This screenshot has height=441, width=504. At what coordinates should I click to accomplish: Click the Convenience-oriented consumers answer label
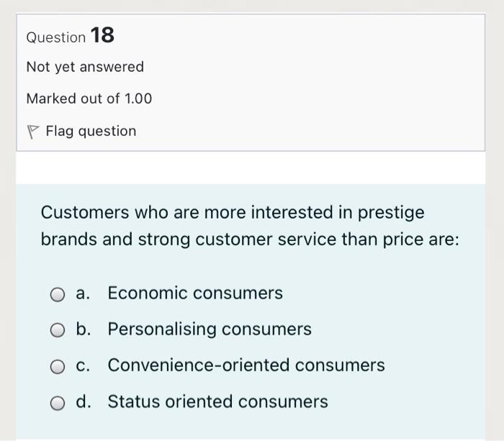click(x=246, y=365)
